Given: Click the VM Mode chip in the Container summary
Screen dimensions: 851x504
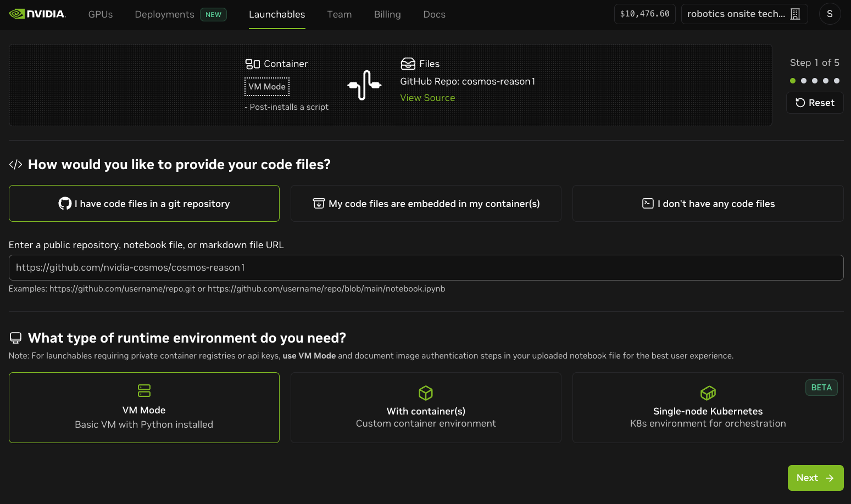Looking at the screenshot, I should 267,86.
